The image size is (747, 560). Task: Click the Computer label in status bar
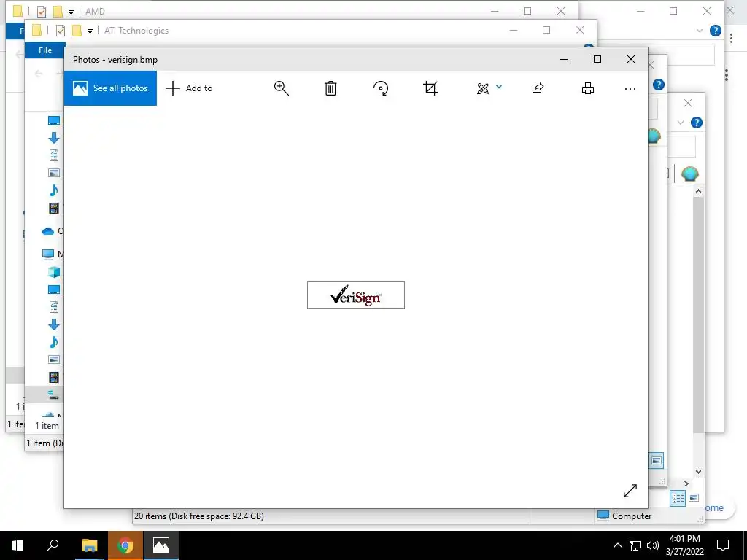pyautogui.click(x=632, y=516)
